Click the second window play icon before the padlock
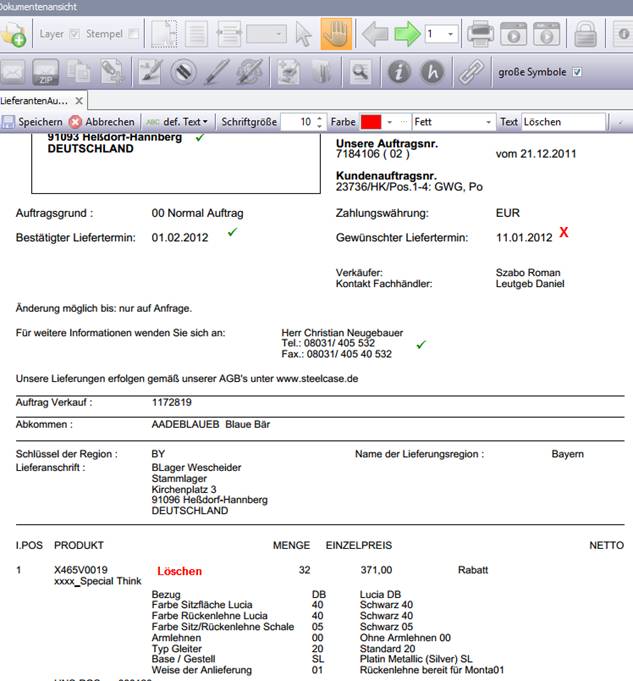This screenshot has width=633, height=681. pos(546,34)
